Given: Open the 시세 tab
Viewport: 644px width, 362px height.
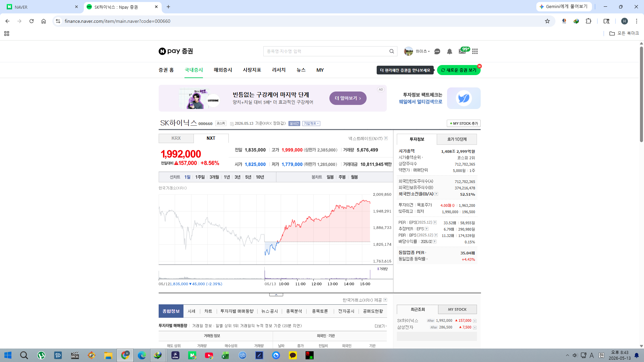Looking at the screenshot, I should (x=192, y=311).
